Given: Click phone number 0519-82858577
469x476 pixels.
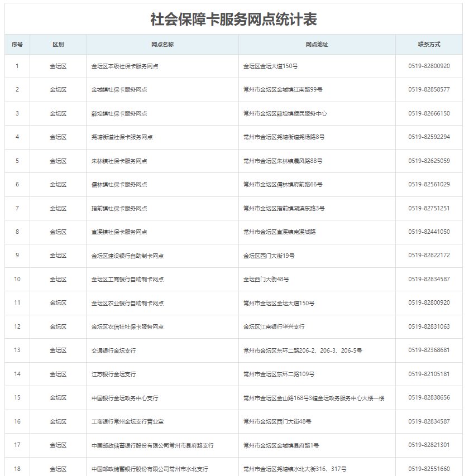Looking at the screenshot, I should click(x=429, y=89).
